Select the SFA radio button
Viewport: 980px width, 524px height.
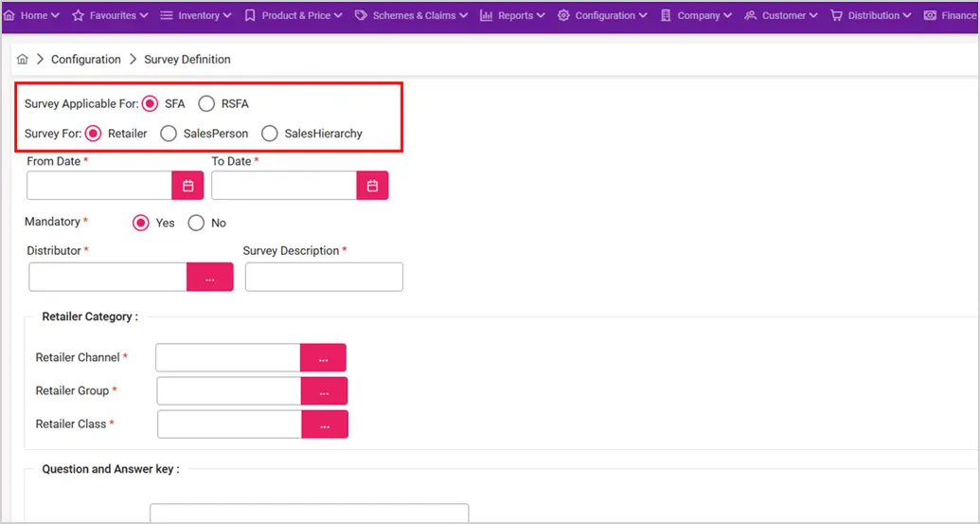point(150,104)
